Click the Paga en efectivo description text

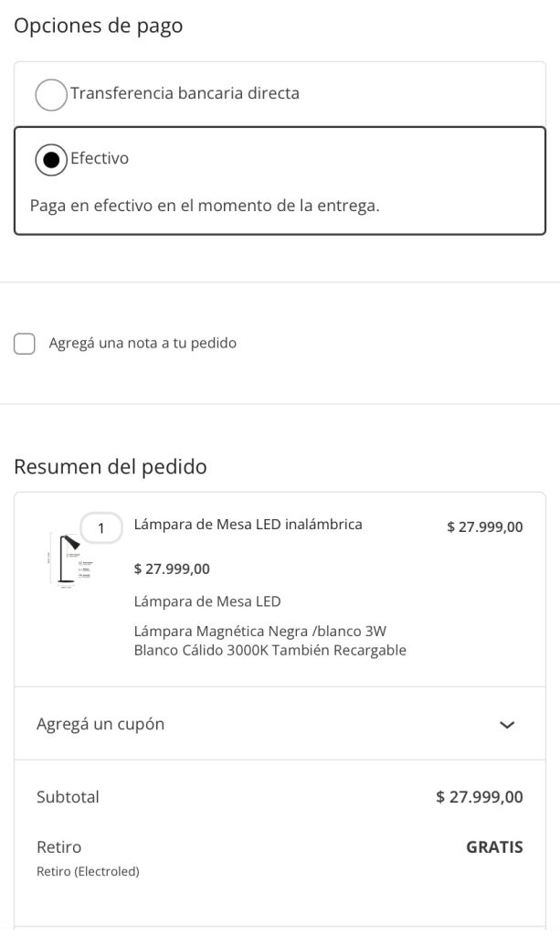tap(204, 206)
